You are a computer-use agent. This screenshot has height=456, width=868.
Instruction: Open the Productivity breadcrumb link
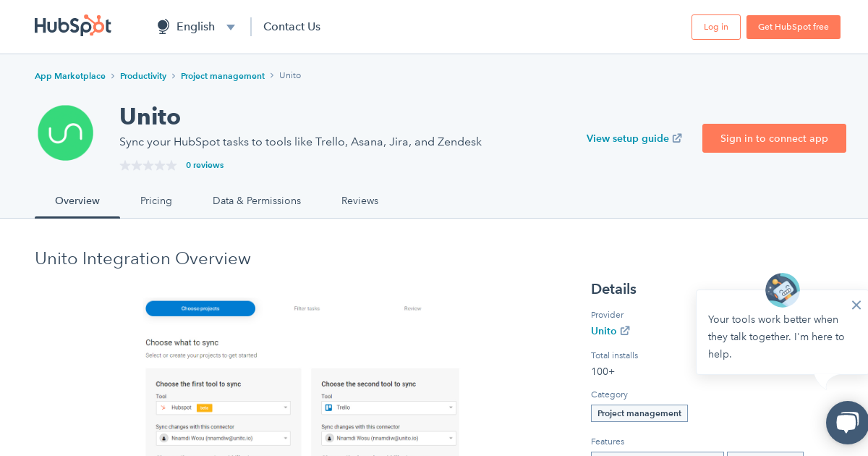click(x=143, y=76)
